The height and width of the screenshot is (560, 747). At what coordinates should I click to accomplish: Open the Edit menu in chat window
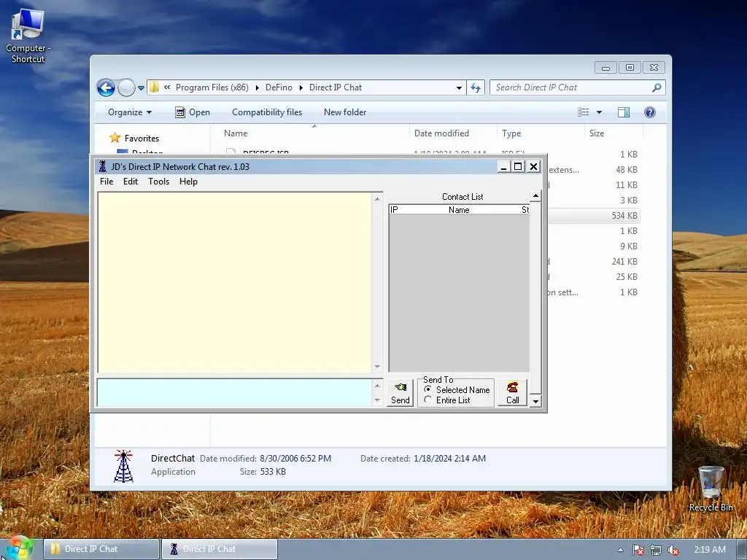pos(130,182)
